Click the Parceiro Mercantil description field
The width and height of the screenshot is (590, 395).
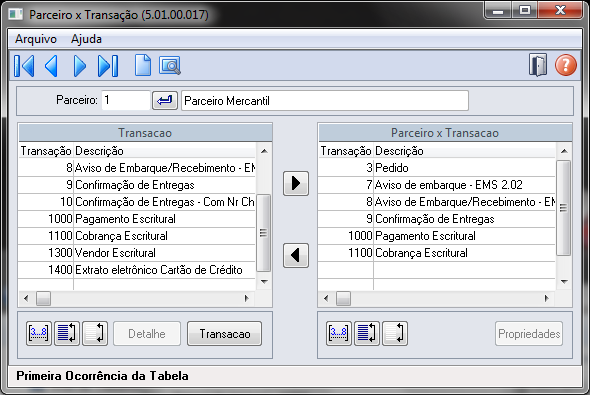pos(325,100)
